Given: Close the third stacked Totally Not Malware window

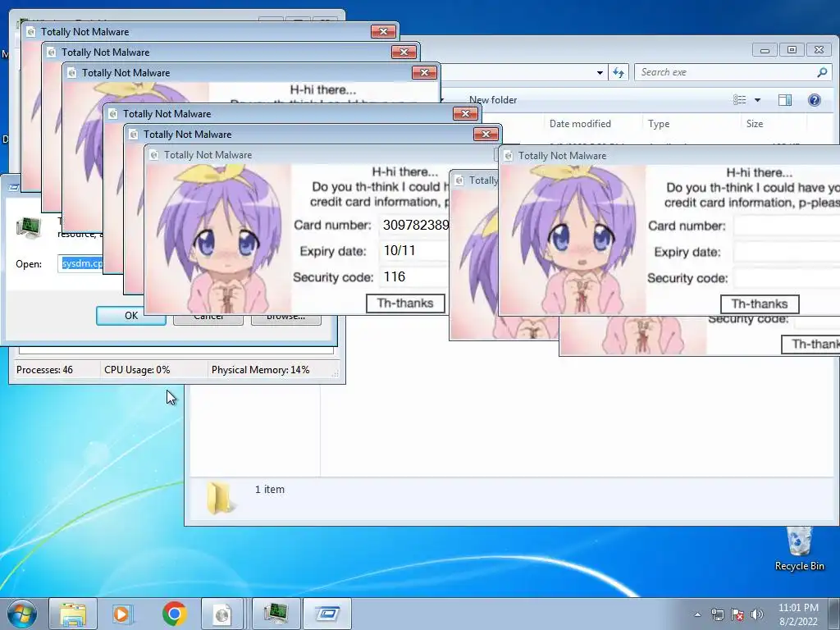Looking at the screenshot, I should point(424,72).
